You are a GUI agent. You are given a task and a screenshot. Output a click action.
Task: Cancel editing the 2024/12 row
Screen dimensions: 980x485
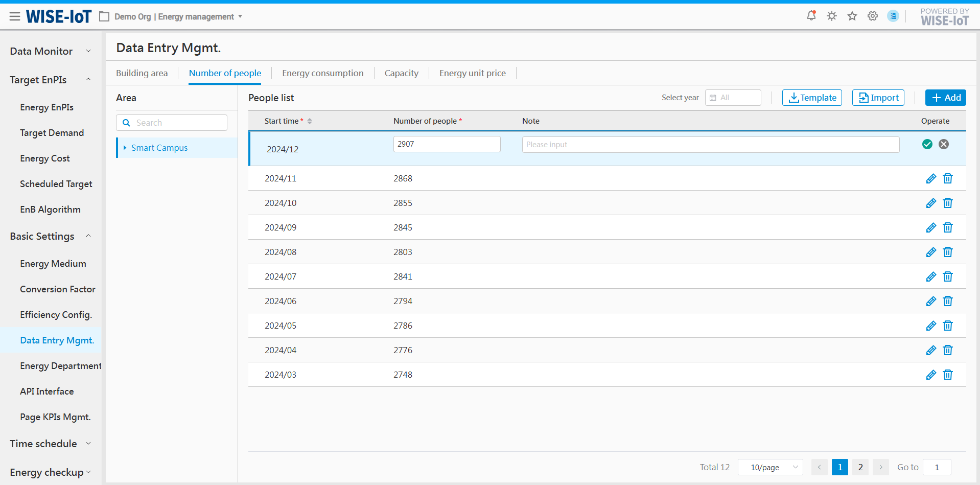click(944, 144)
